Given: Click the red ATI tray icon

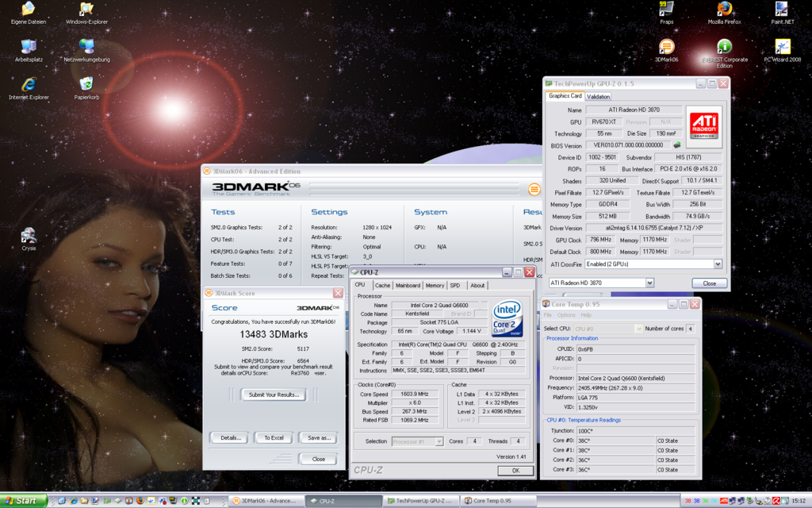Looking at the screenshot, I should pos(724,501).
